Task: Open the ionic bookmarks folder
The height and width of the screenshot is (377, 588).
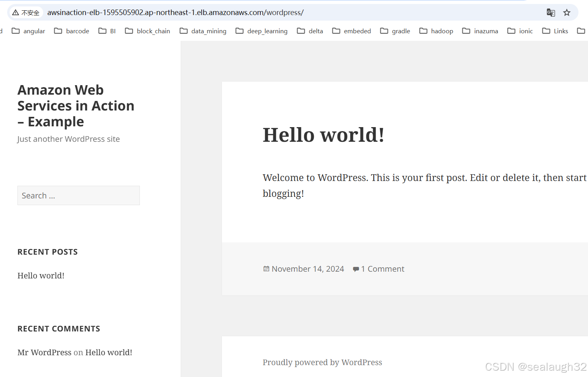Action: click(x=520, y=31)
